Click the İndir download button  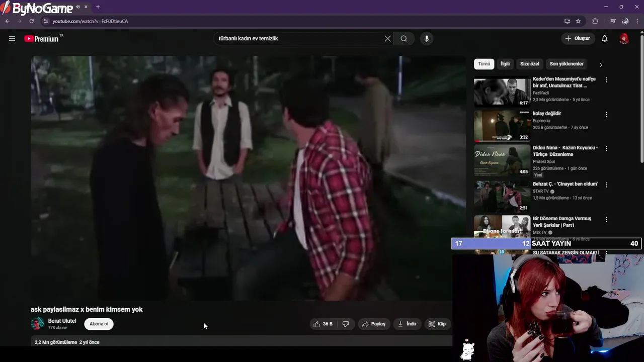[x=407, y=324]
